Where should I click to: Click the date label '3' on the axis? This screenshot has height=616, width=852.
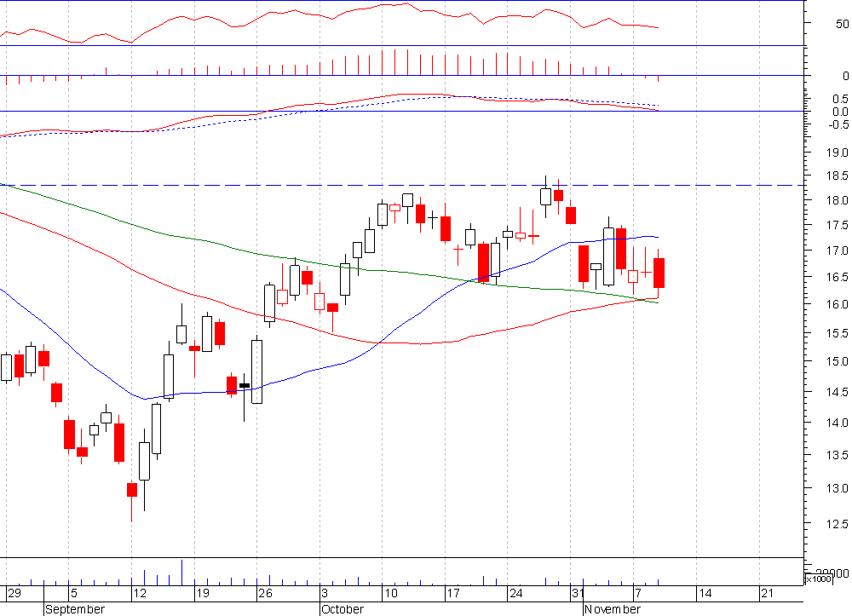325,593
